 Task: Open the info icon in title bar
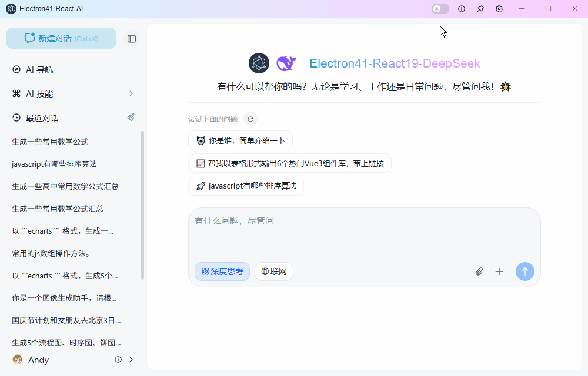[x=462, y=9]
